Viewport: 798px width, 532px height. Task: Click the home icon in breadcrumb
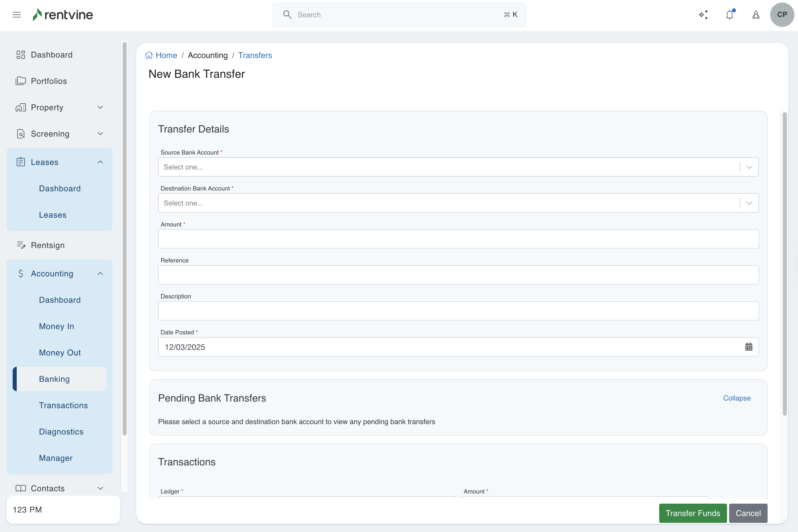click(149, 55)
